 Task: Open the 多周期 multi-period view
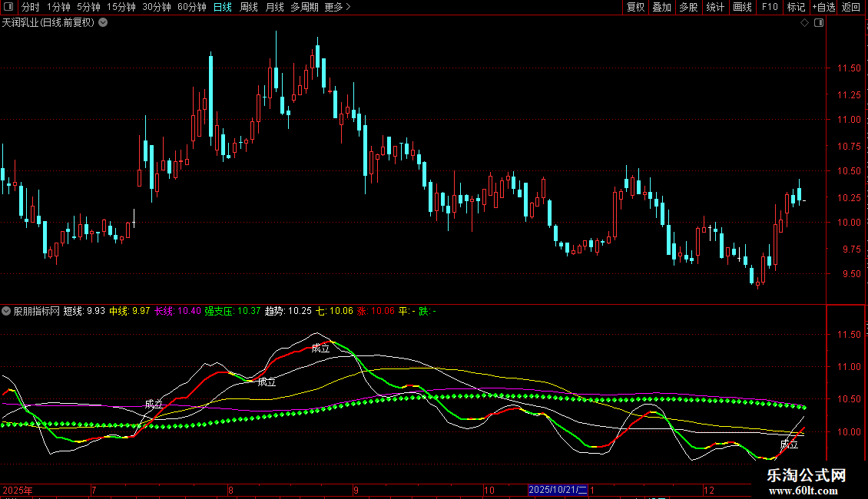pyautogui.click(x=305, y=7)
